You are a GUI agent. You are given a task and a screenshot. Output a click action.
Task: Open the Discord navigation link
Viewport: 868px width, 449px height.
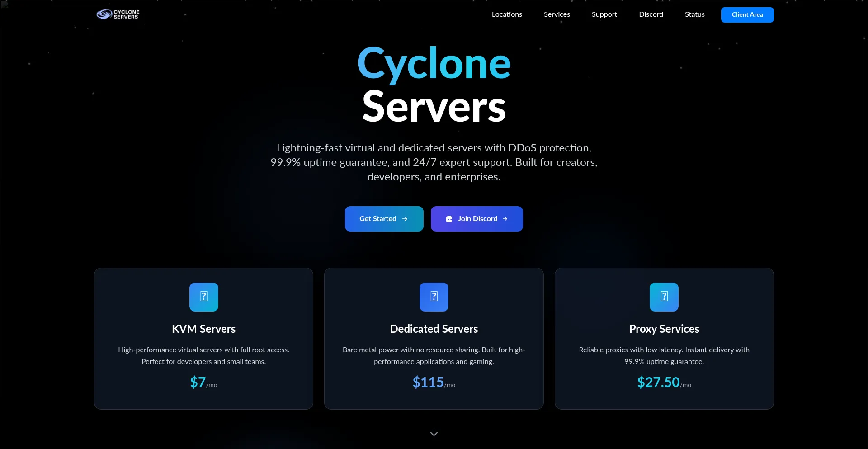(651, 14)
